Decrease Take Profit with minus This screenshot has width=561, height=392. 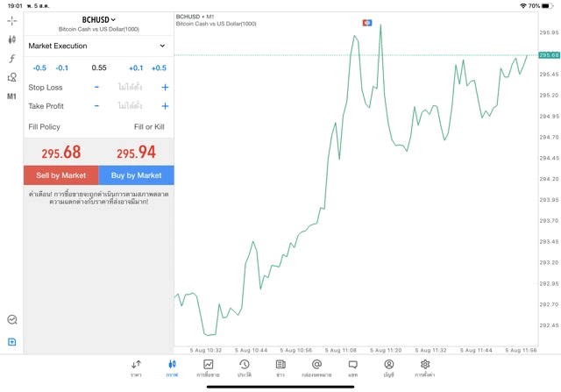(96, 106)
